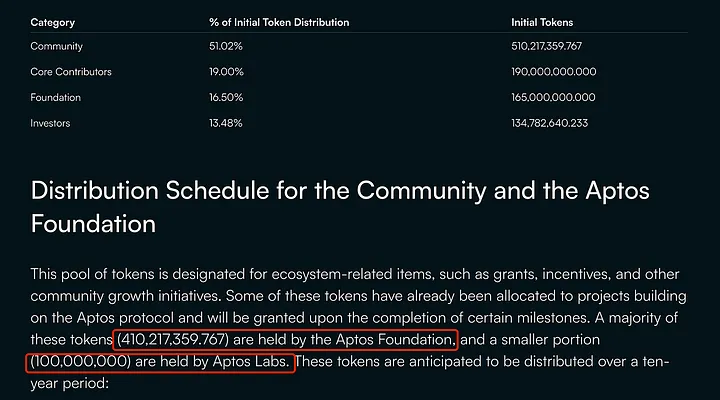720x400 pixels.
Task: Click the 51.02% Community percentage
Action: click(x=225, y=46)
